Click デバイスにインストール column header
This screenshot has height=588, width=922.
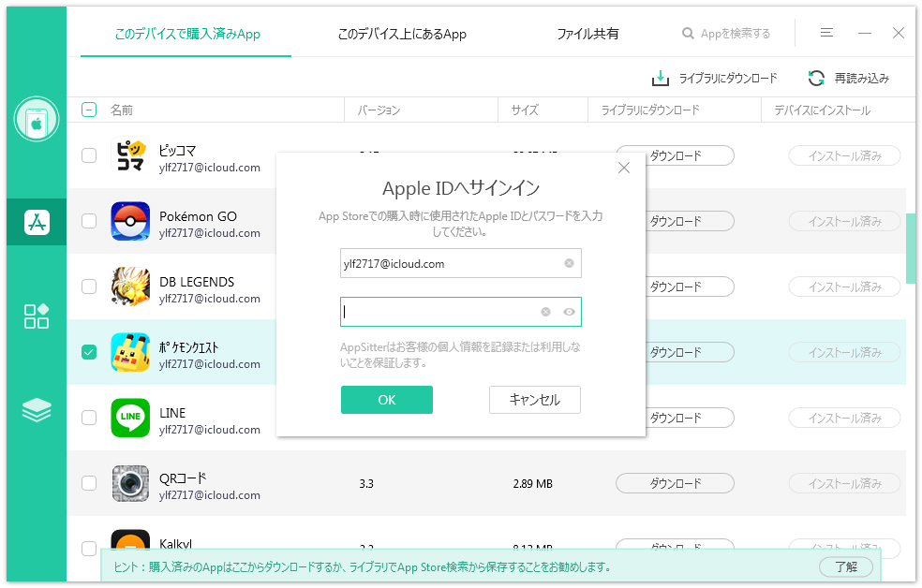point(822,110)
